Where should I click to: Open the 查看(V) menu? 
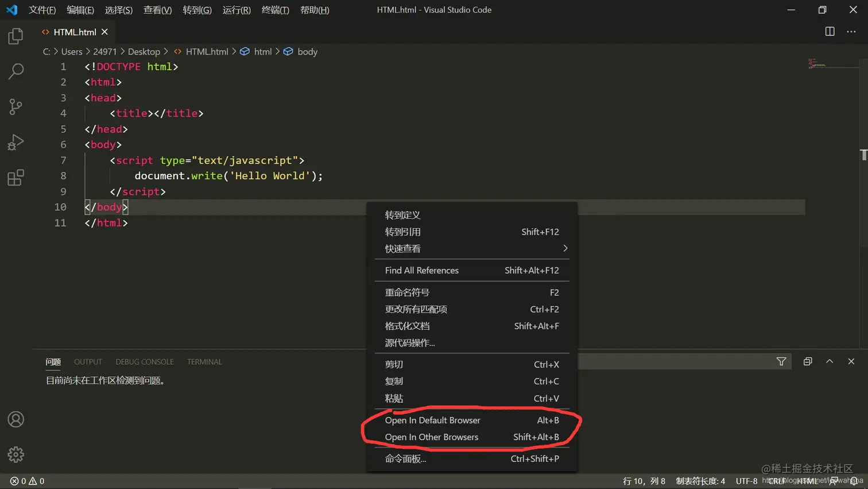157,10
